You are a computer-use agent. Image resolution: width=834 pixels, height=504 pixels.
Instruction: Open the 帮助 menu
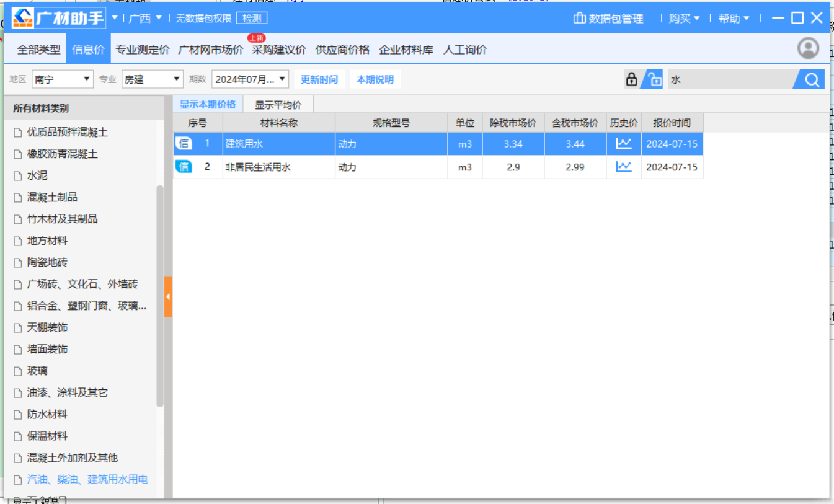click(734, 19)
